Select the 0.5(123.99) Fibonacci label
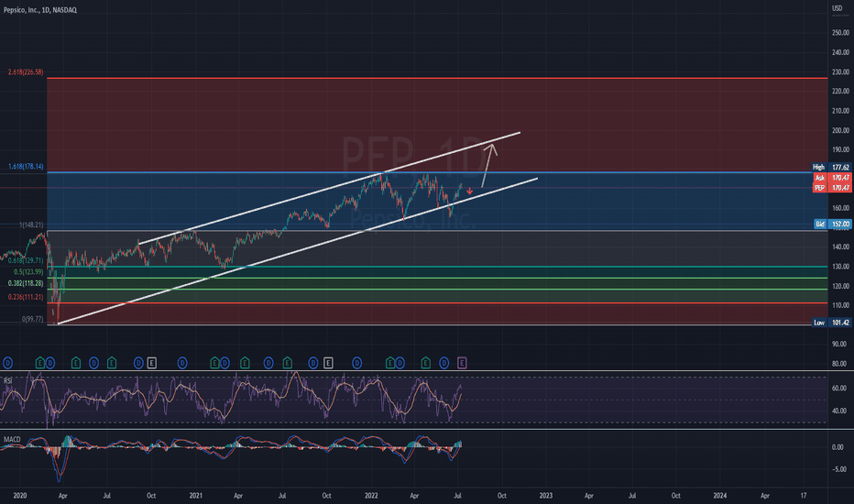The height and width of the screenshot is (504, 854). [x=28, y=272]
